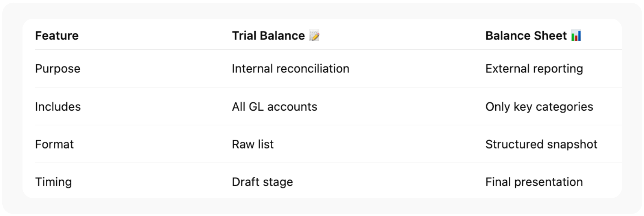Screen dimensions: 644x216
Task: Select the Only key categories cell
Action: pos(539,106)
